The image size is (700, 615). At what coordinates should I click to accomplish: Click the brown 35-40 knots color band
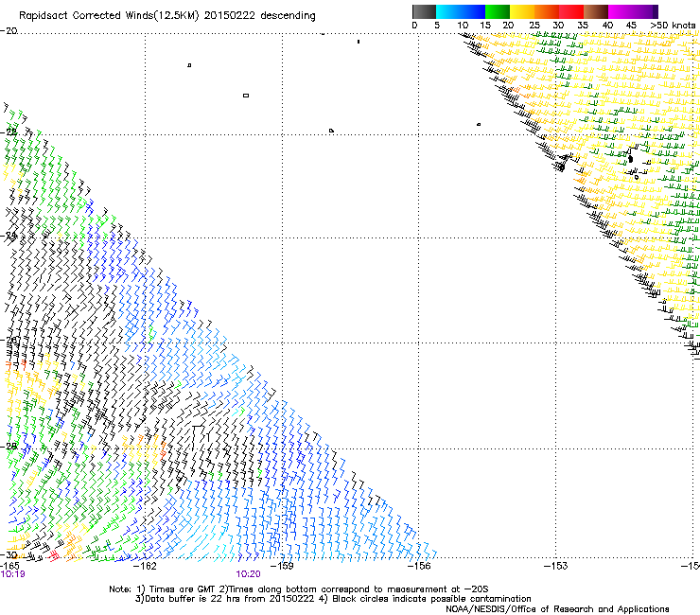[x=596, y=11]
